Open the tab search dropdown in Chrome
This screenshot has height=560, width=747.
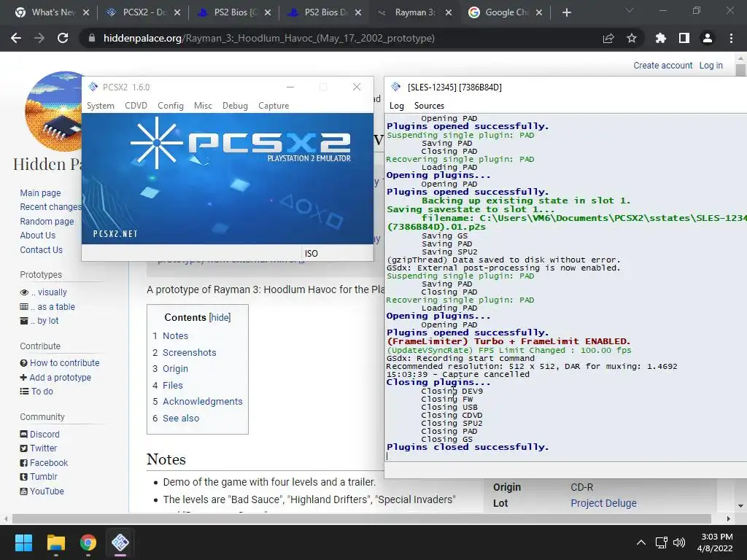pyautogui.click(x=630, y=10)
